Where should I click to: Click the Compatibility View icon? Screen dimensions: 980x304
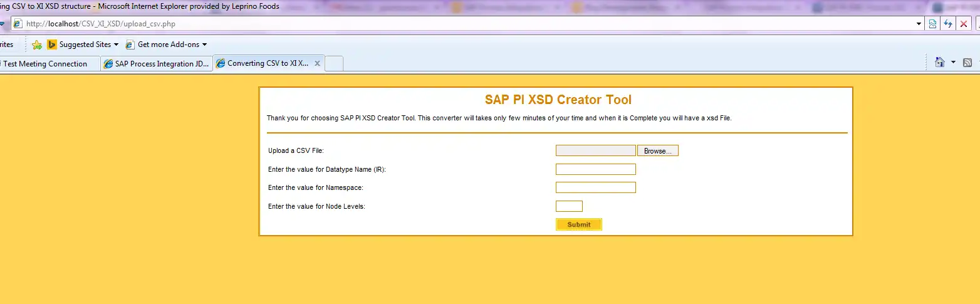tap(933, 24)
